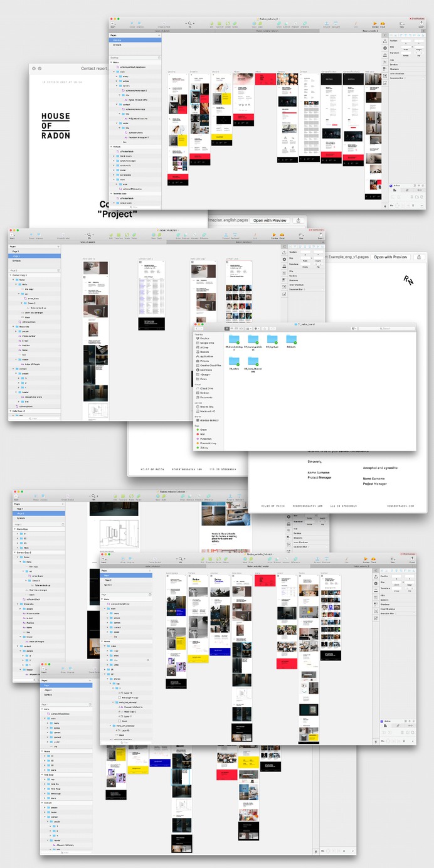The image size is (434, 868).
Task: Open the 01_brand_strategy folder in Finder
Action: coord(235,340)
